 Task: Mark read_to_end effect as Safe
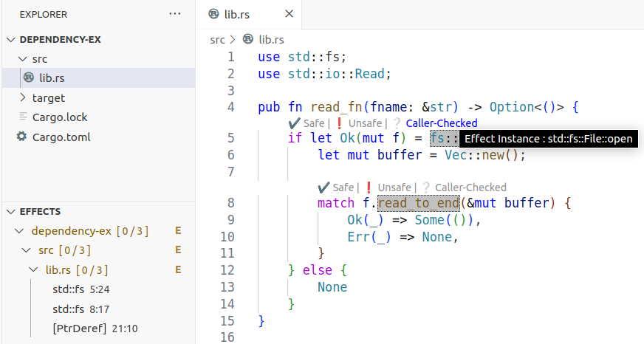[x=338, y=188]
